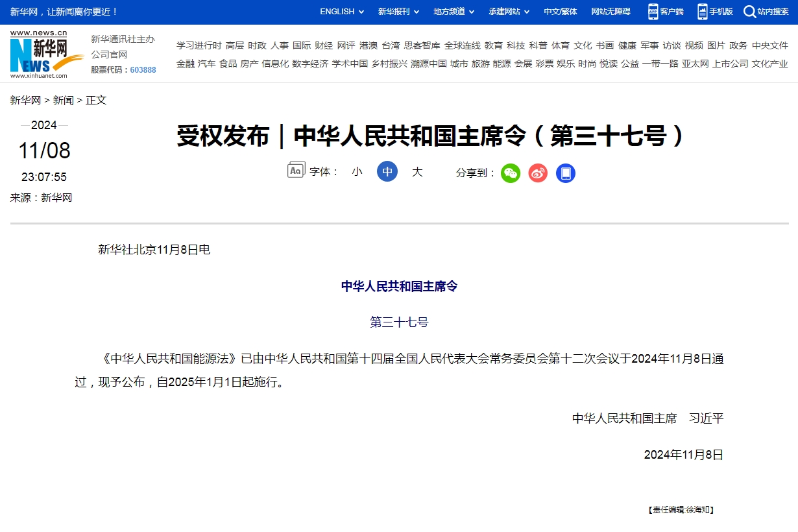Viewport: 798px width, 532px height.
Task: Click the 新闻 breadcrumb link
Action: click(x=63, y=100)
